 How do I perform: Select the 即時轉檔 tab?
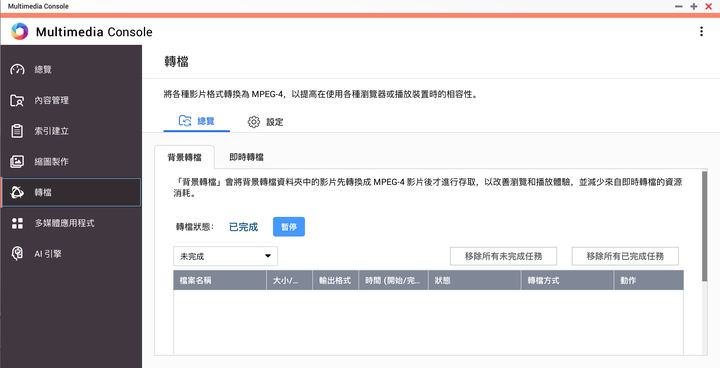click(247, 157)
